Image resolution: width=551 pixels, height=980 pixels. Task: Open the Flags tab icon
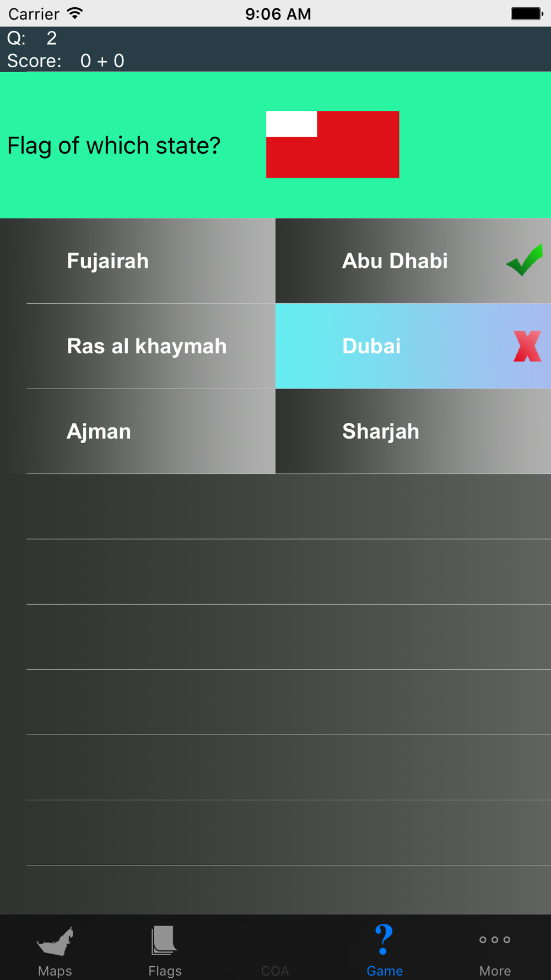164,940
